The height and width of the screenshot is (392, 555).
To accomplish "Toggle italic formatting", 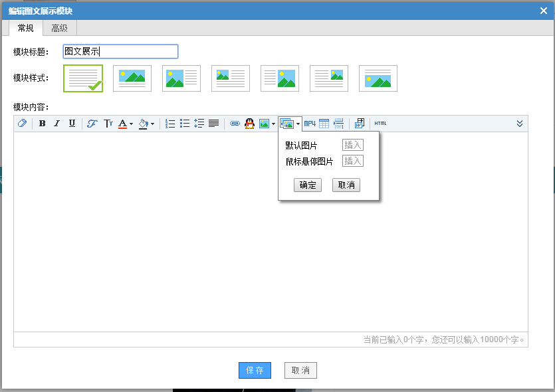I will click(57, 124).
